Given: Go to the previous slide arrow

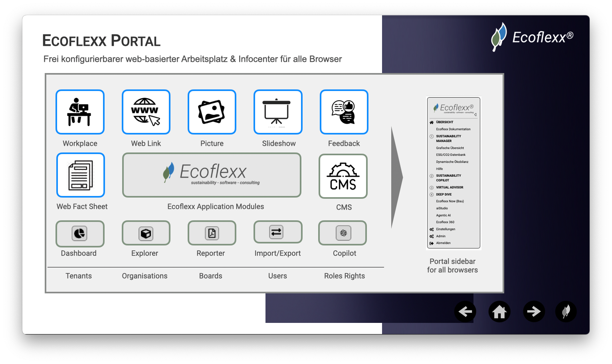Looking at the screenshot, I should tap(465, 311).
